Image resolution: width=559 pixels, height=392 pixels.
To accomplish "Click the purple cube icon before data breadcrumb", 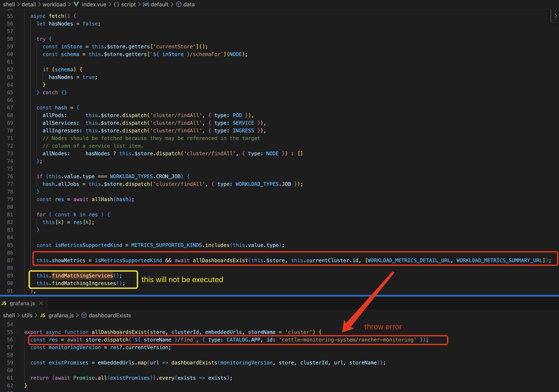I will click(178, 4).
